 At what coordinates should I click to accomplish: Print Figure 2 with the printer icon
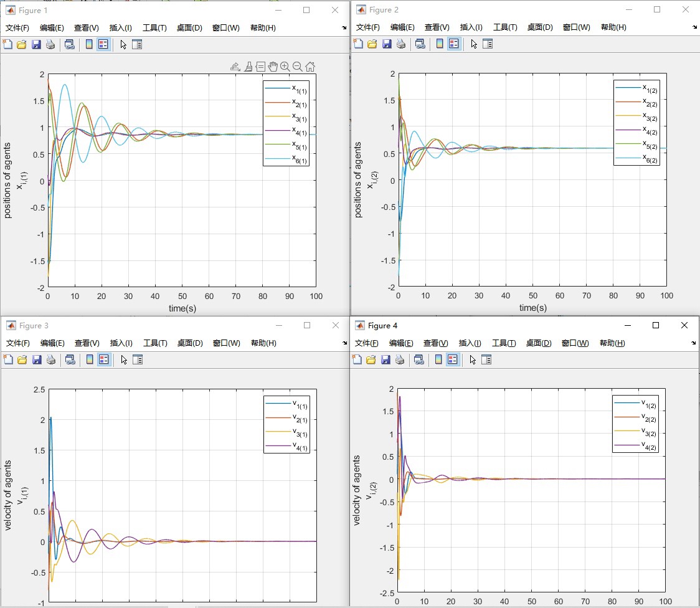(x=401, y=44)
